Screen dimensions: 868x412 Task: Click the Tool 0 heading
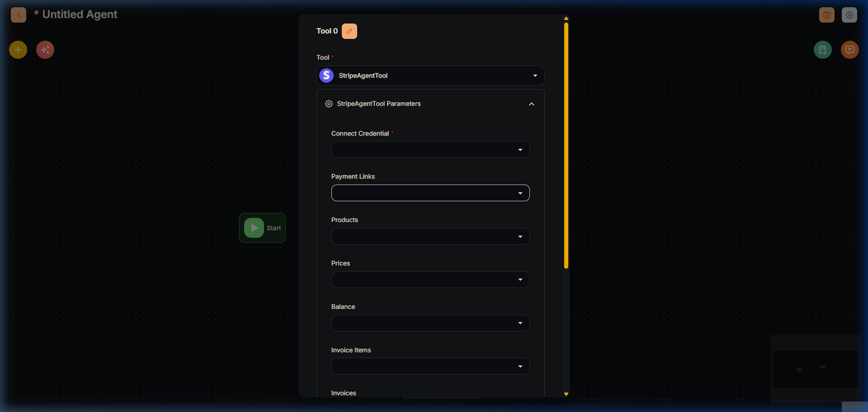click(x=327, y=31)
